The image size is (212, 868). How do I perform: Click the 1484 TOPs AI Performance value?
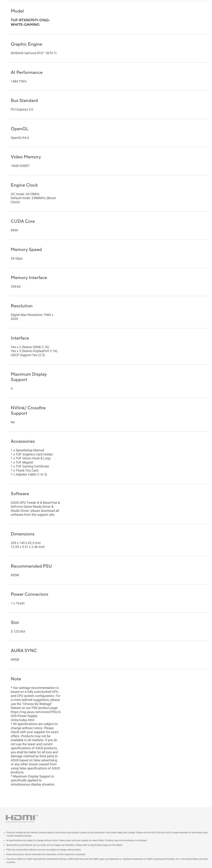19,82
